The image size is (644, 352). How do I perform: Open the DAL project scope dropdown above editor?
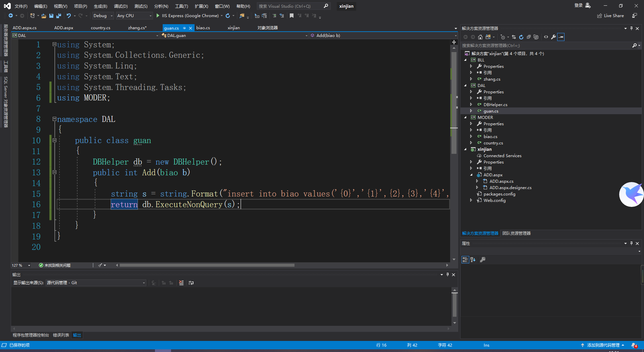(x=86, y=36)
